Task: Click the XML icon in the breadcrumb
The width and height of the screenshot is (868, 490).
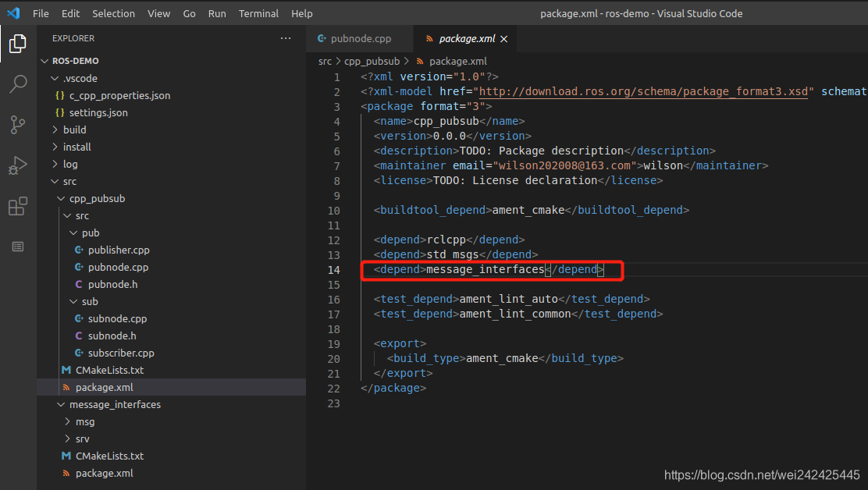Action: tap(420, 62)
